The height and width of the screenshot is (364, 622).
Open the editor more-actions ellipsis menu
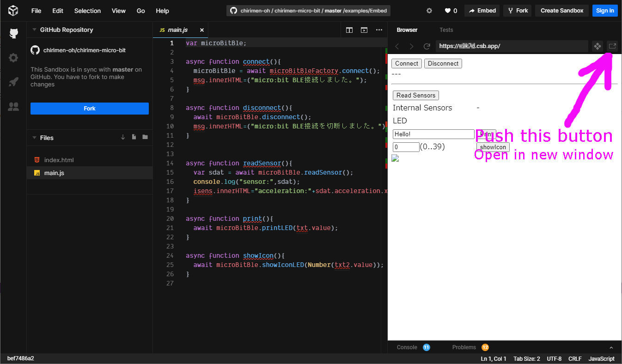point(379,30)
